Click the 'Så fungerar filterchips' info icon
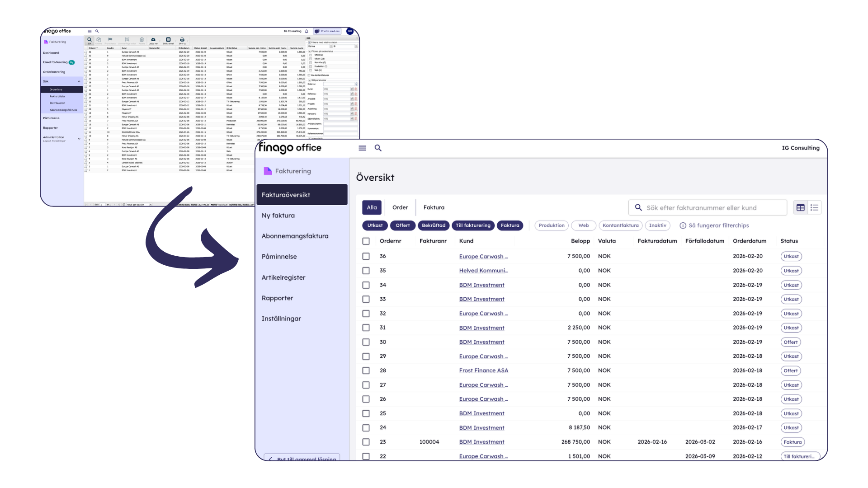The width and height of the screenshot is (868, 488). [x=683, y=225]
